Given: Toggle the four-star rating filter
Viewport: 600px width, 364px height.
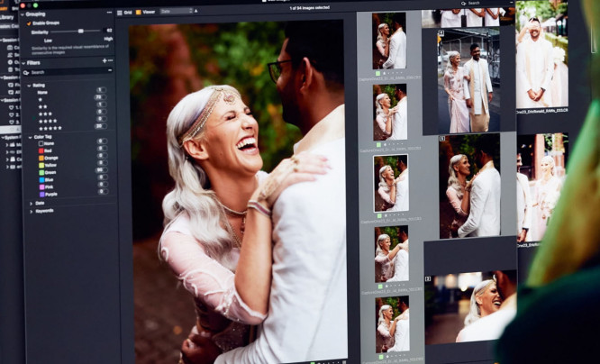Looking at the screenshot, I should tap(102, 119).
